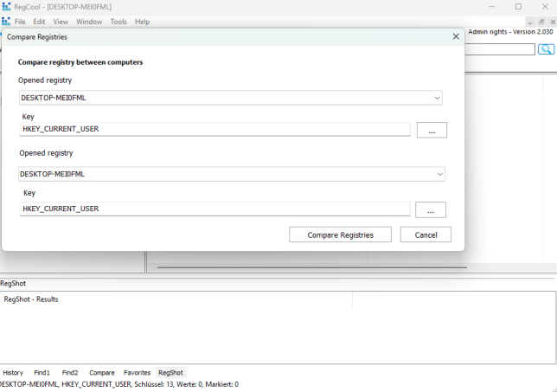Click the second Key input field
The width and height of the screenshot is (557, 392).
coord(214,209)
